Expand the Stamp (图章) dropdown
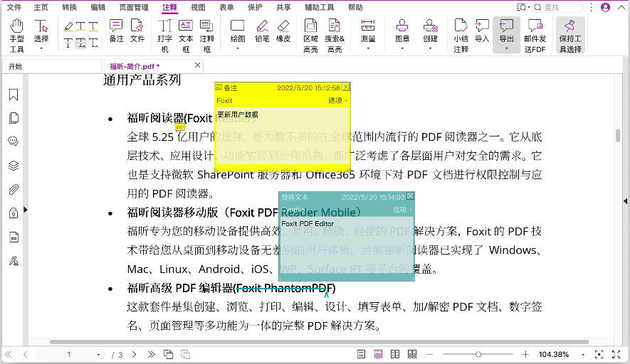630x364 pixels. click(x=402, y=48)
